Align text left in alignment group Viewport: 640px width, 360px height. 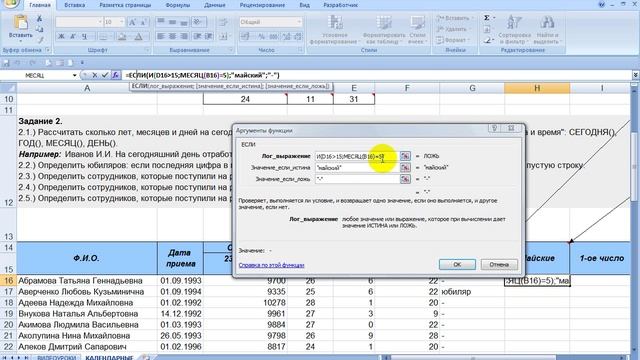click(161, 37)
